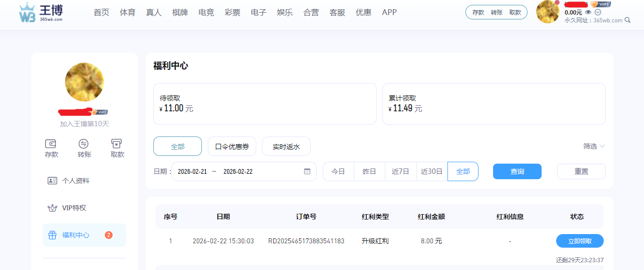Open VIP特权 crown icon entry
The height and width of the screenshot is (270, 644).
click(52, 208)
